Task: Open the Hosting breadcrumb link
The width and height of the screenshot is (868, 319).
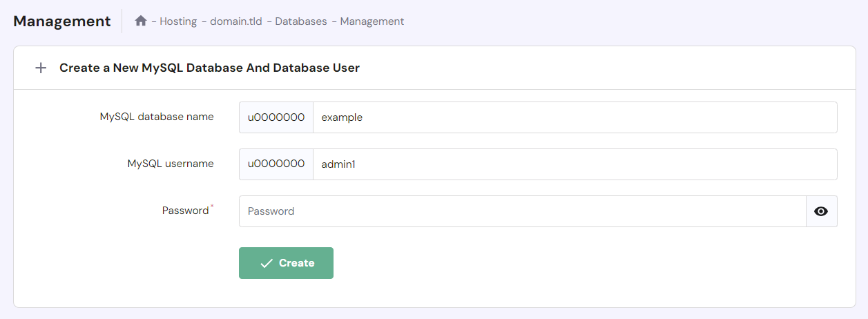Action: [178, 21]
